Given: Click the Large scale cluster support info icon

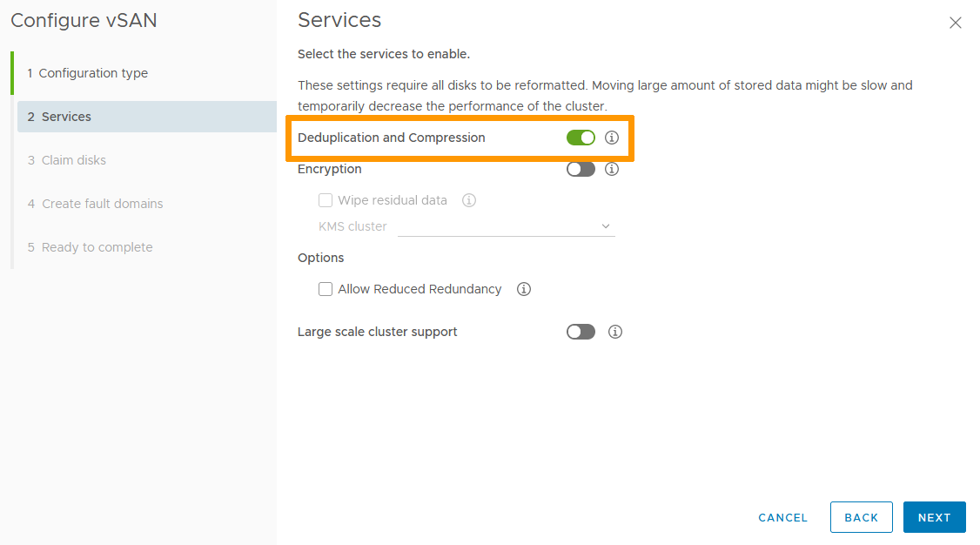Looking at the screenshot, I should pyautogui.click(x=615, y=332).
